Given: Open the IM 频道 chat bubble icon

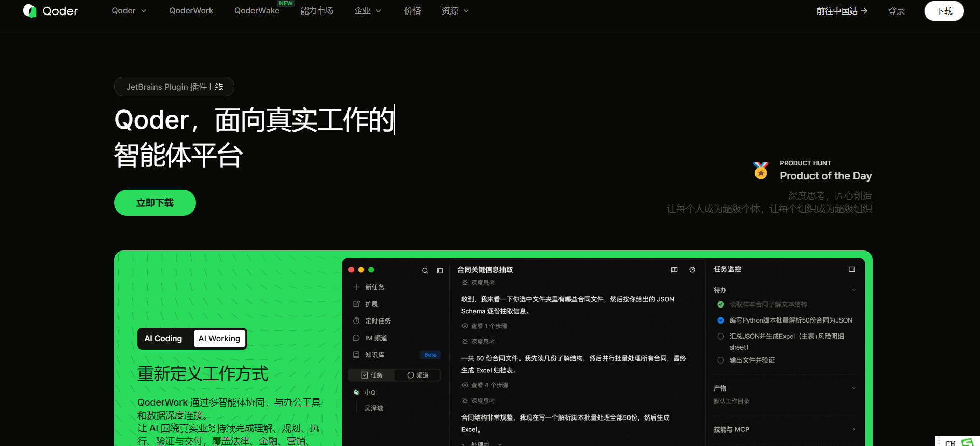Looking at the screenshot, I should (356, 338).
